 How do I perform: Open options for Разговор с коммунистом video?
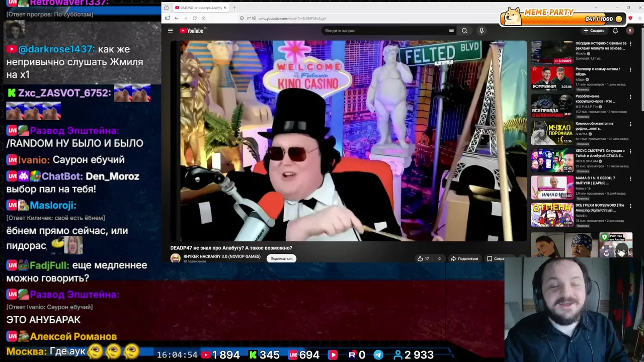click(630, 69)
